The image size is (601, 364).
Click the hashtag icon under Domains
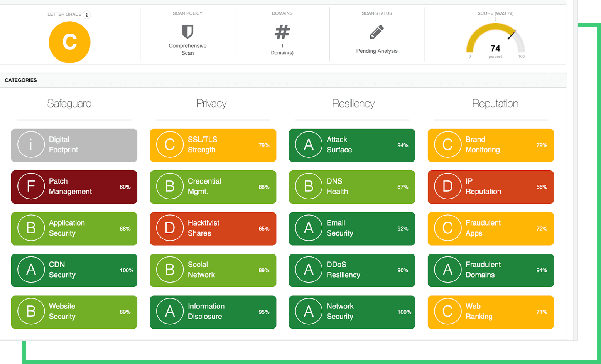282,32
